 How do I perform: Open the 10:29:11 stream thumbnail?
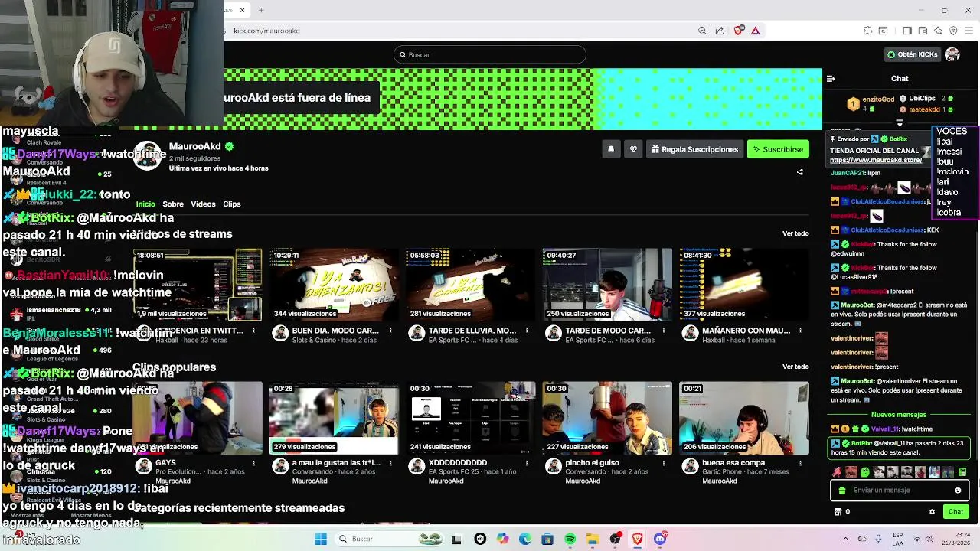334,285
